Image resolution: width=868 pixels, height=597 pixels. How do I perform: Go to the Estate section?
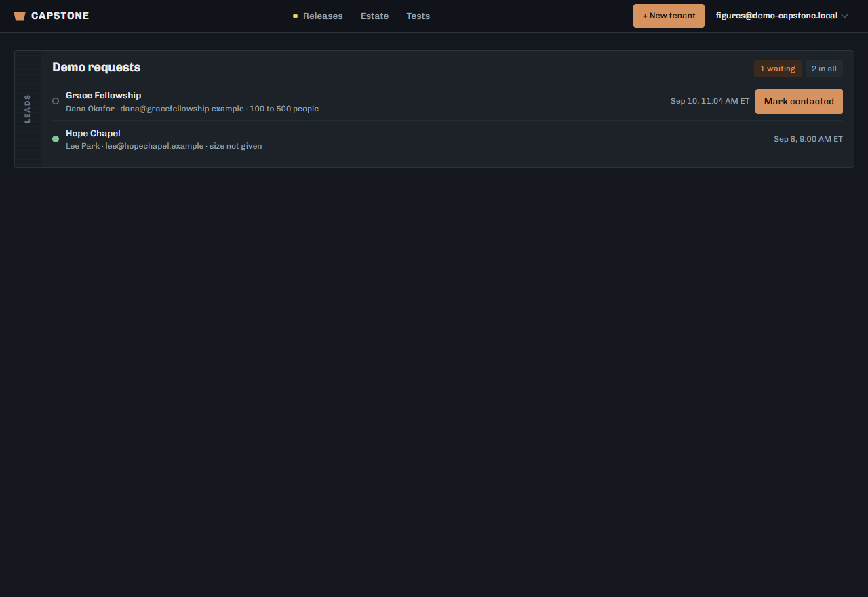[x=374, y=16]
